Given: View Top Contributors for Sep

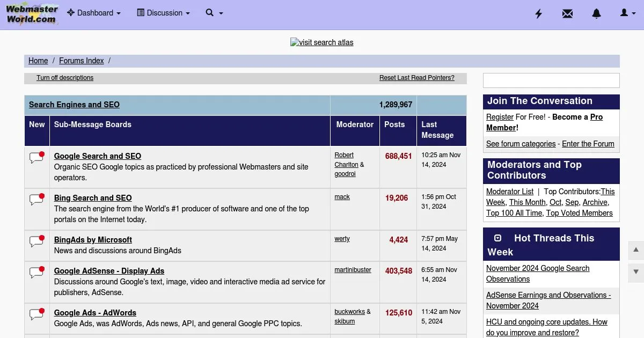Looking at the screenshot, I should pyautogui.click(x=572, y=202).
